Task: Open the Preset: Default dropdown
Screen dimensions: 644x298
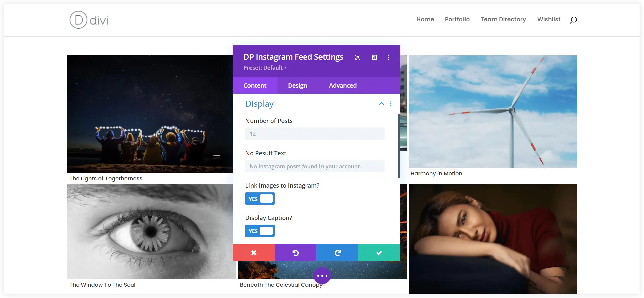Action: point(265,68)
